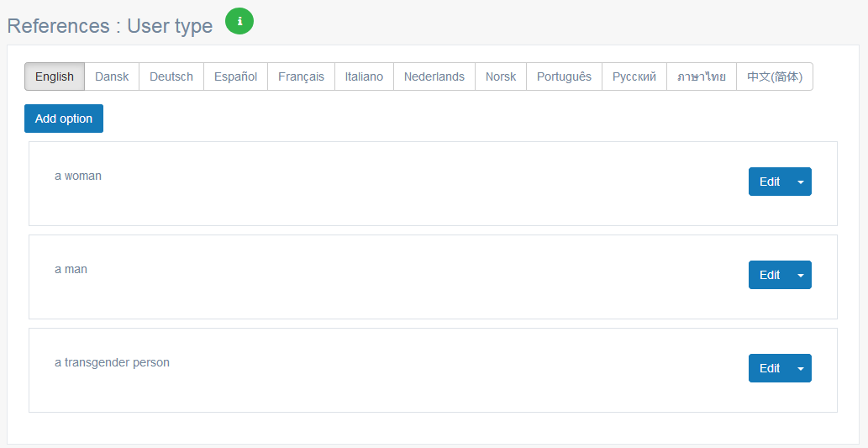Edit the "a woman" option
868x448 pixels.
[x=770, y=182]
